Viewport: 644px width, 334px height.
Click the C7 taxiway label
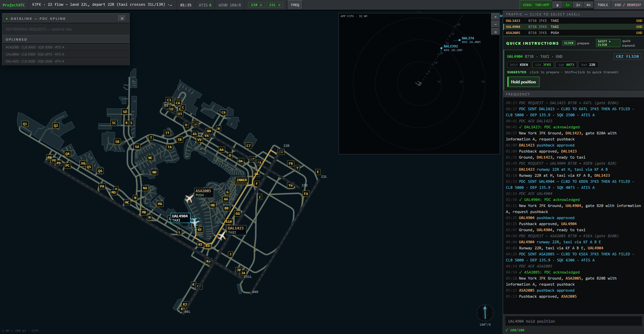tap(249, 146)
